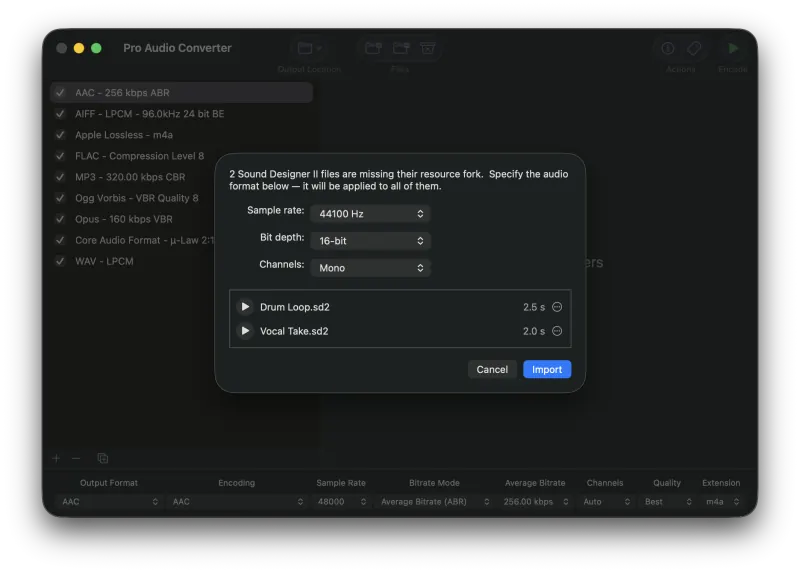Screen dimensions: 800x573
Task: Toggle the FLAC - Compression Level 8 checkbox
Action: tap(60, 156)
